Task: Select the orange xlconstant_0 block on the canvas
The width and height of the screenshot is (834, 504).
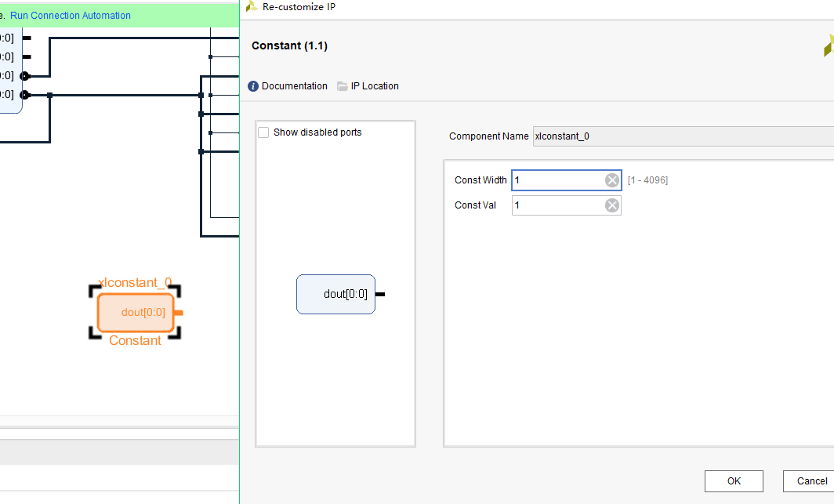Action: (136, 313)
